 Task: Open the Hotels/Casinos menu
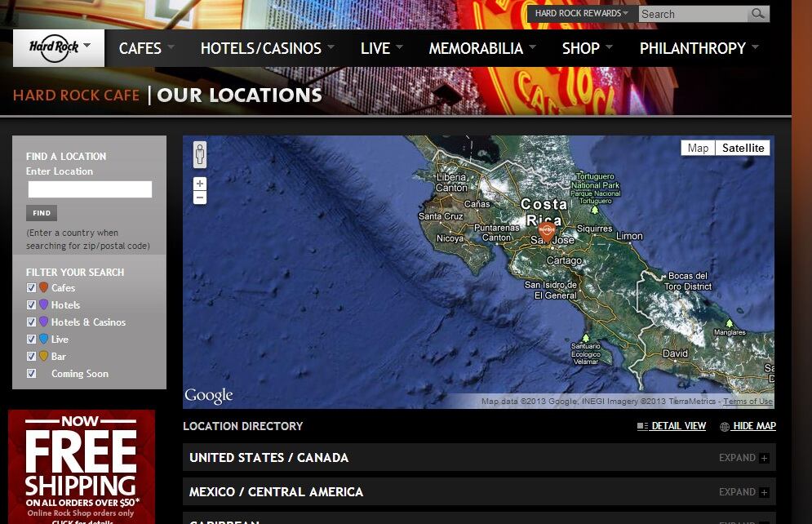pyautogui.click(x=267, y=49)
